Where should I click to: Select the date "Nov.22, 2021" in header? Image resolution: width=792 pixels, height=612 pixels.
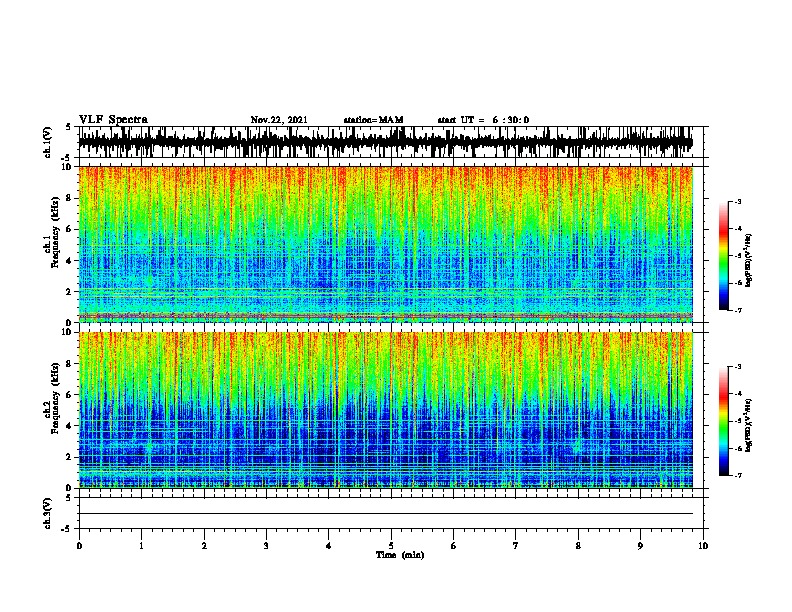click(279, 120)
